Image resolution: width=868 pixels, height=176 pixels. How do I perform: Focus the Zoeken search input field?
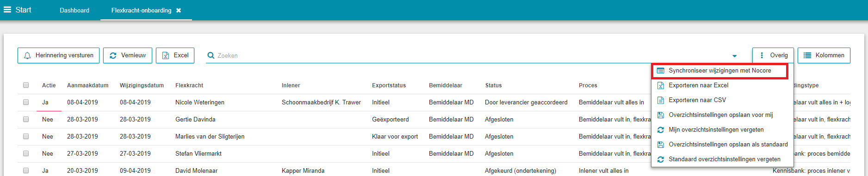tap(472, 55)
